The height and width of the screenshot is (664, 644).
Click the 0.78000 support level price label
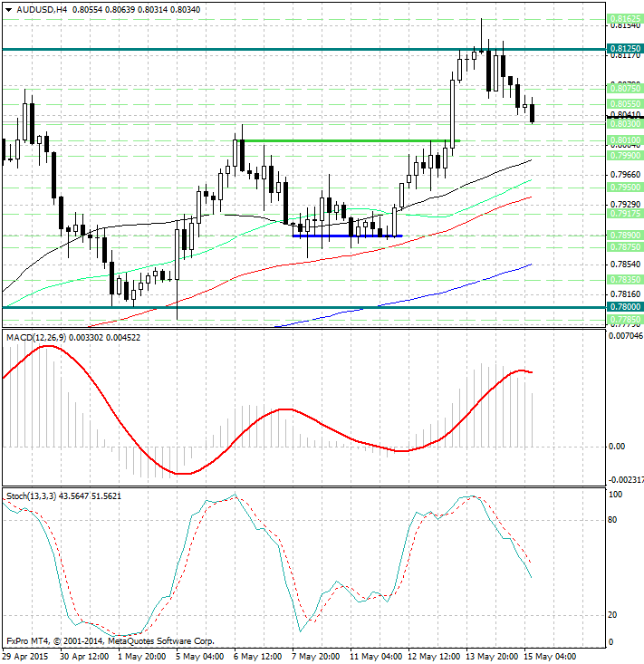625,308
